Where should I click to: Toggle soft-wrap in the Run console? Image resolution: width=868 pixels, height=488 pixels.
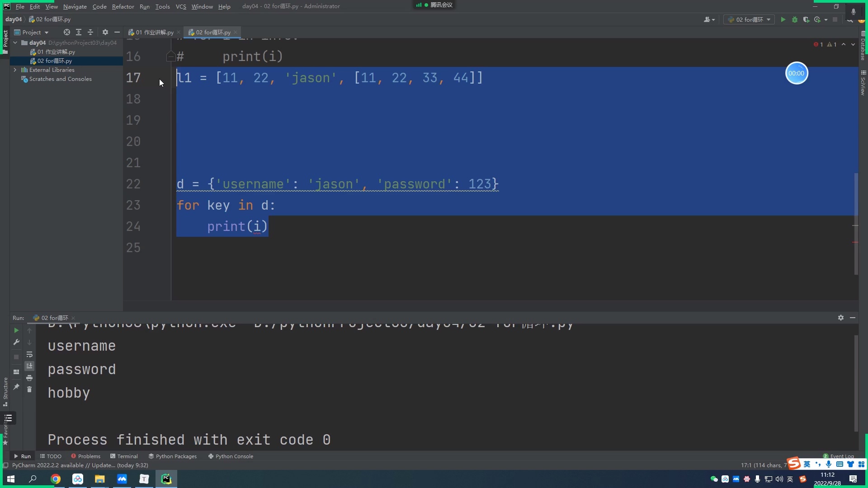click(x=29, y=354)
